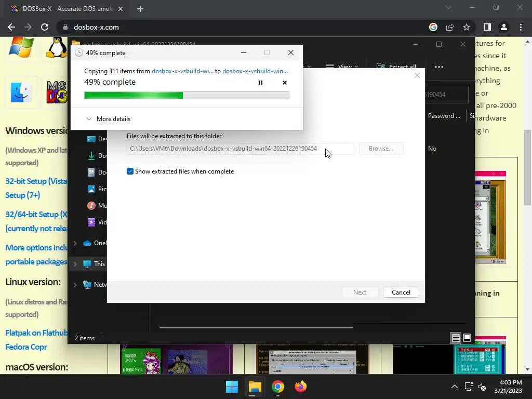Select the DOSBox-X browser tab

coord(66,9)
